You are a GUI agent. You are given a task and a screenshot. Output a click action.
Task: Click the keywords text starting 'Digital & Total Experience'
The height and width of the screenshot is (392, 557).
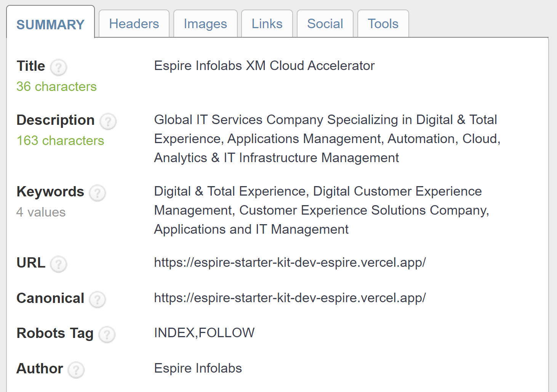click(x=322, y=210)
